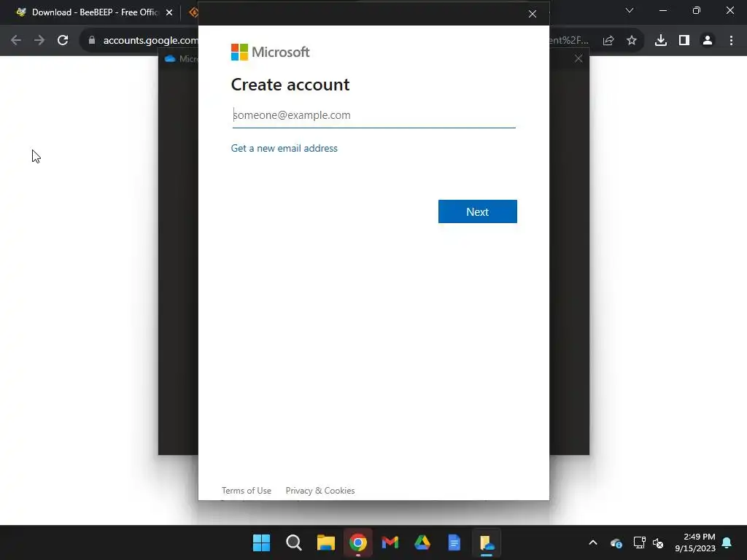
Task: Open Gmail from the taskbar
Action: [390, 542]
